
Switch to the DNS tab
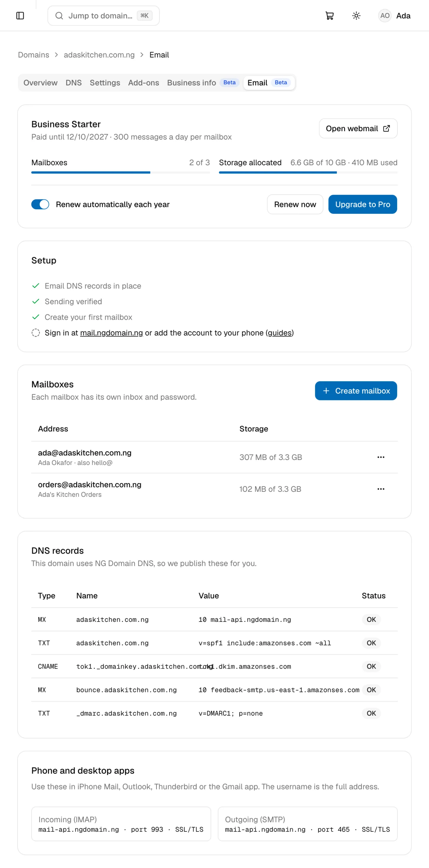74,82
